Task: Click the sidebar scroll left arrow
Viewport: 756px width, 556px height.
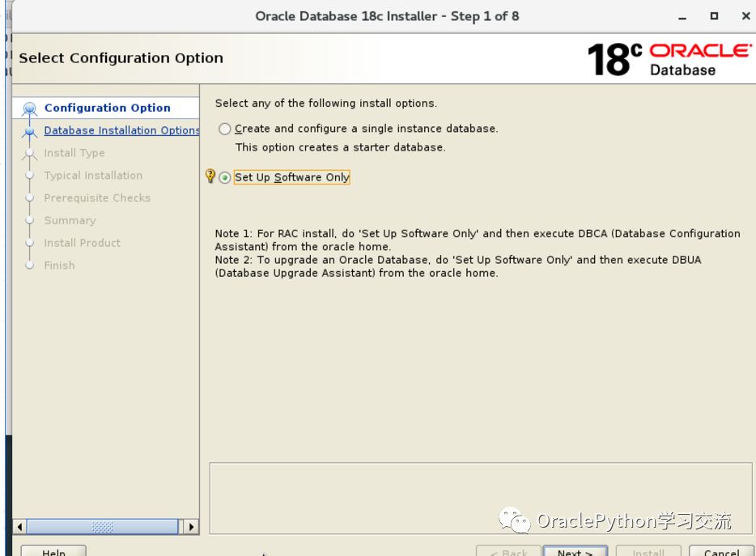Action: pos(19,527)
